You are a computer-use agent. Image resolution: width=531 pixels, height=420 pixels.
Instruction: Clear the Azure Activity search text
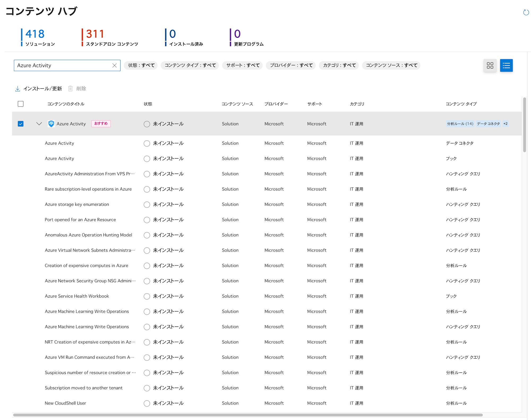tap(114, 66)
